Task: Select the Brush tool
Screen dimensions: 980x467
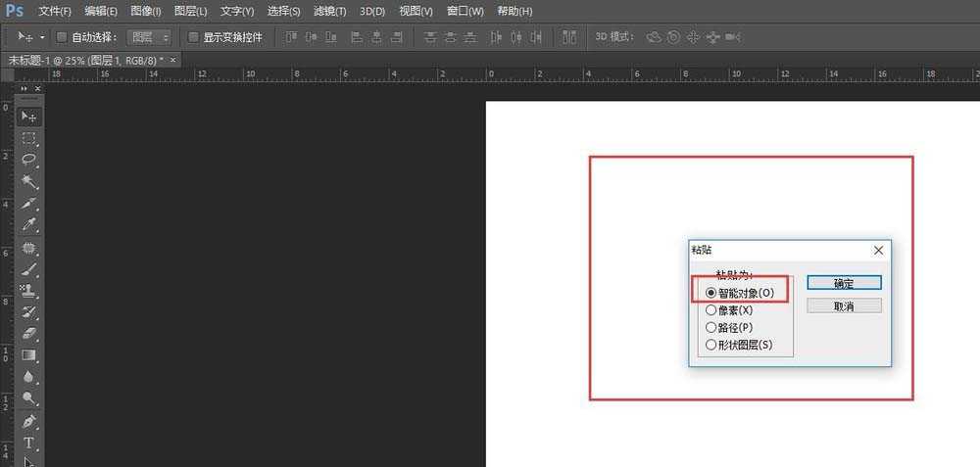Action: point(29,269)
